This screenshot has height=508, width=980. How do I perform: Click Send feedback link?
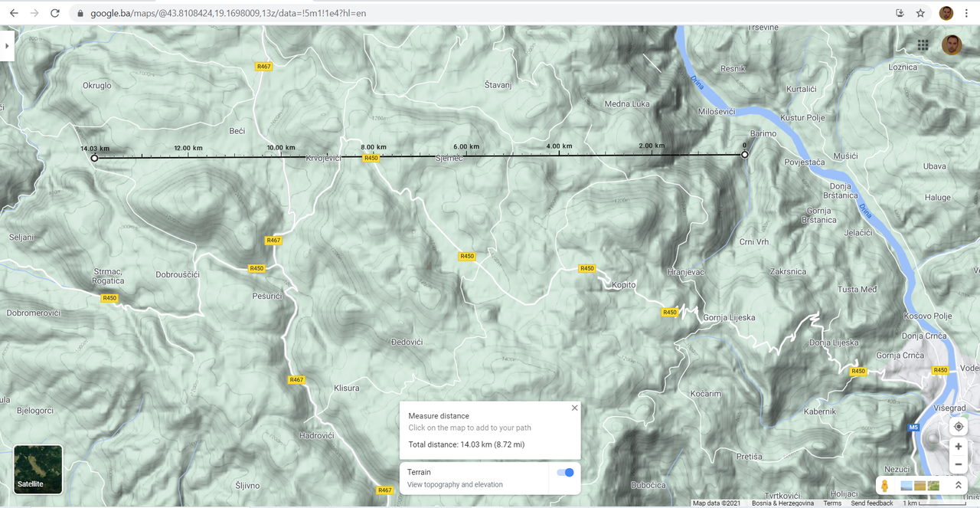[x=872, y=503]
